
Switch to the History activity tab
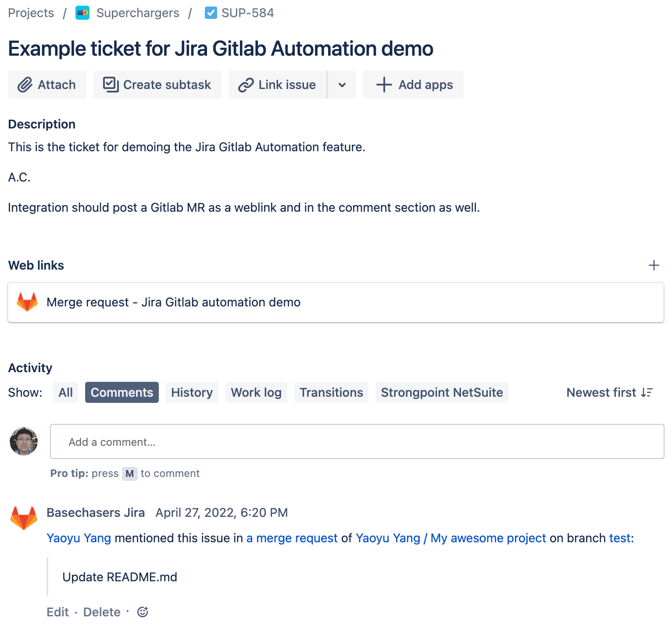pyautogui.click(x=192, y=392)
